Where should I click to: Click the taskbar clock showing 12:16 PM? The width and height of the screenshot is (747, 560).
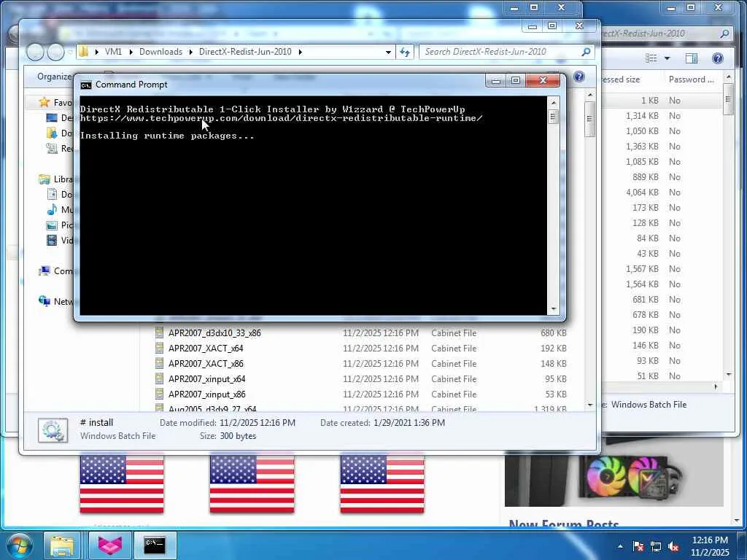(x=709, y=545)
